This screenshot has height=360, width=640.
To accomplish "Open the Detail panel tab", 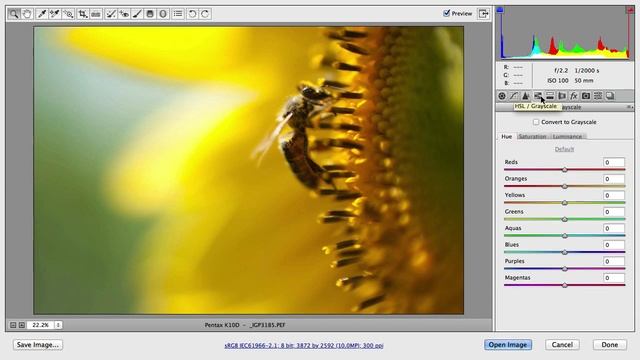I will [x=526, y=96].
